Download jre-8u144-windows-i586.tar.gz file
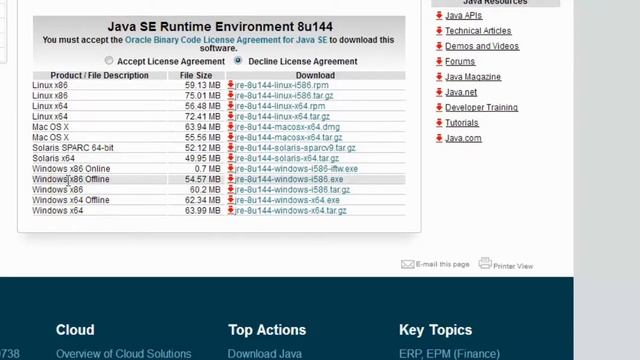640x360 pixels. [292, 190]
